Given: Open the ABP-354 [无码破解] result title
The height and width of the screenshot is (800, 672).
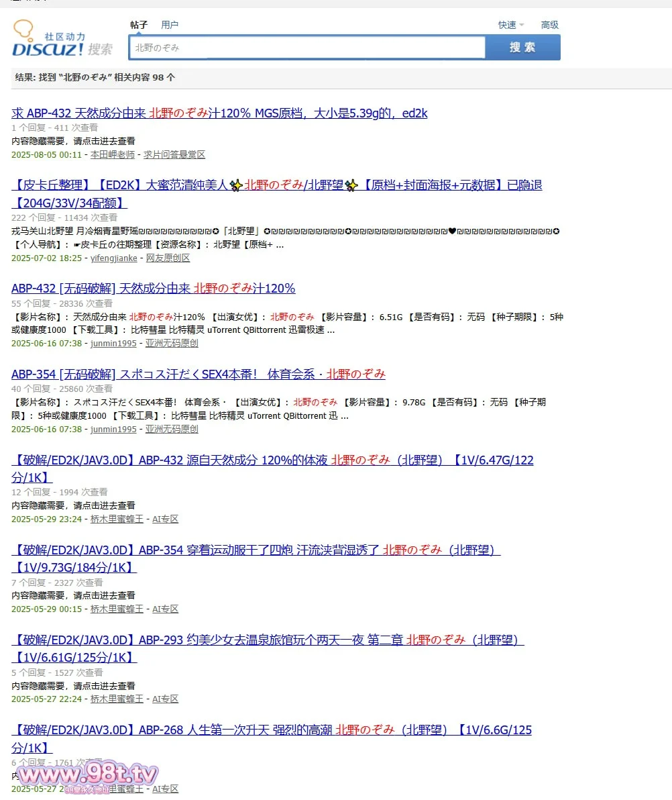Looking at the screenshot, I should [x=199, y=374].
